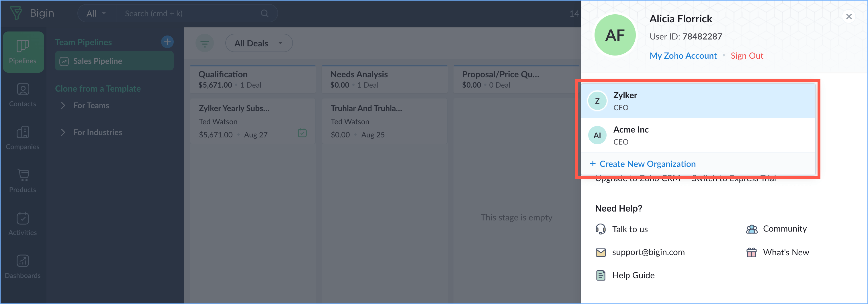Image resolution: width=868 pixels, height=304 pixels.
Task: Open the Products cart icon
Action: (23, 175)
